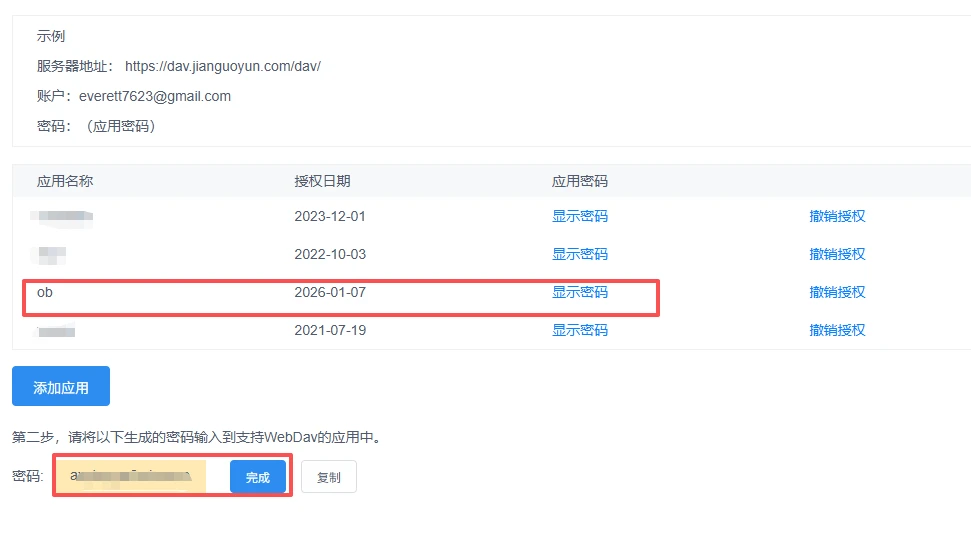This screenshot has height=548, width=971.
Task: Click the everett7623@gmail.com account text
Action: click(155, 96)
